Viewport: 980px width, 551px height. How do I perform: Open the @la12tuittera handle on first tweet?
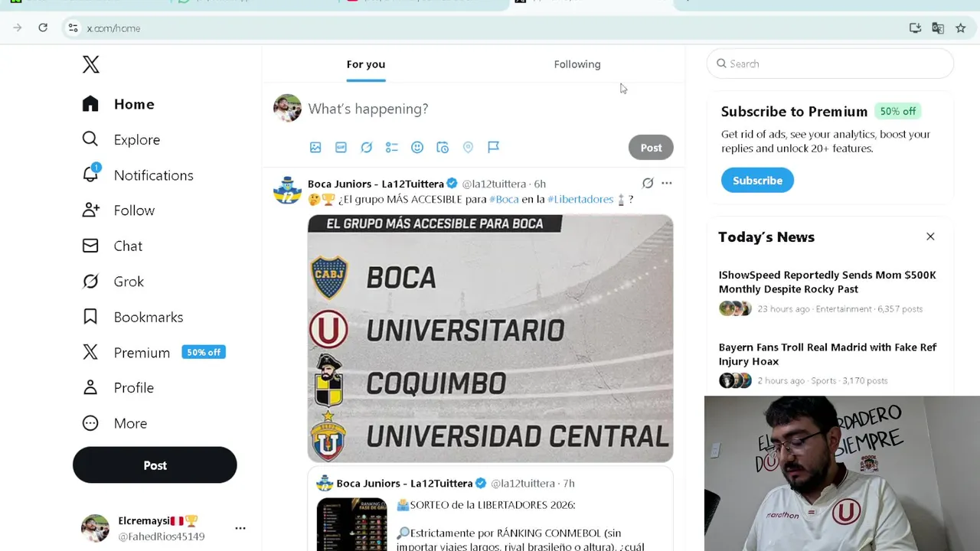(x=494, y=184)
